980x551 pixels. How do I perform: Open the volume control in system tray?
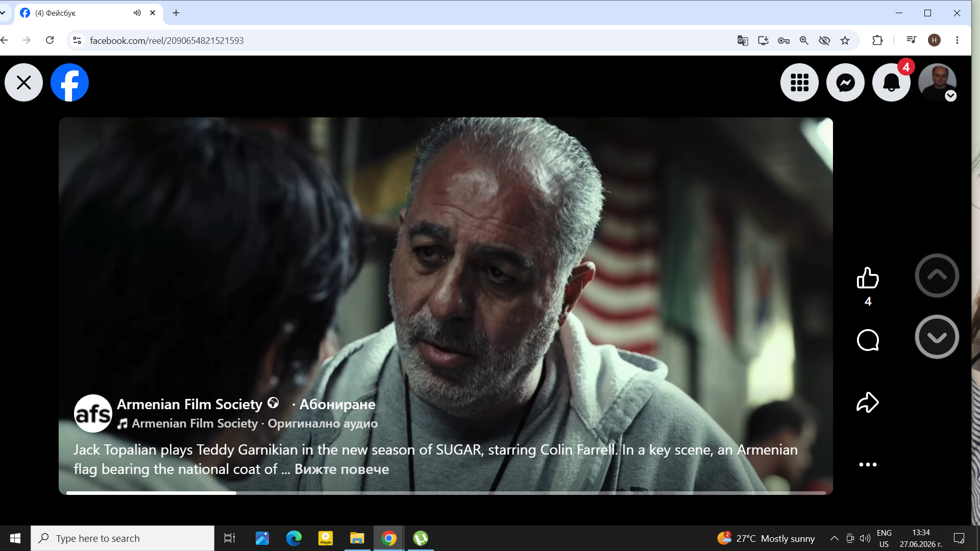pos(865,538)
